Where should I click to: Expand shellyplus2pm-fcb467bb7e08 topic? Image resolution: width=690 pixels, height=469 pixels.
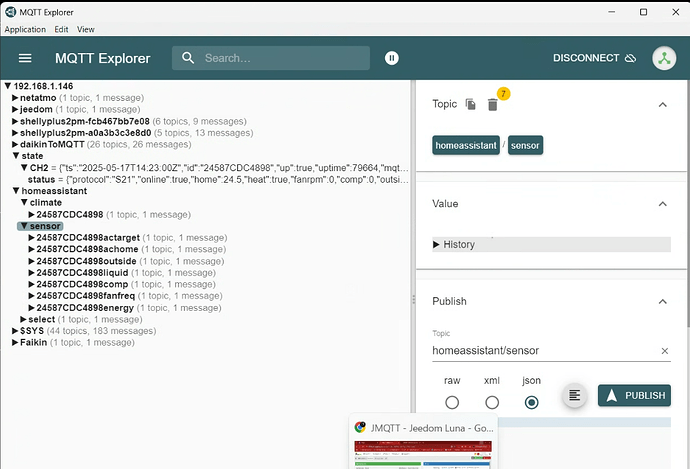15,121
